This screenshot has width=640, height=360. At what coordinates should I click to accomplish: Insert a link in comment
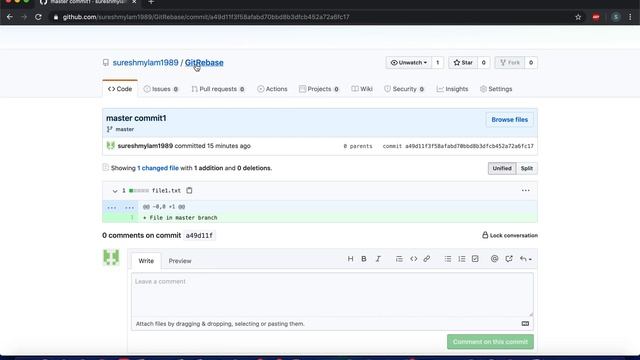[427, 259]
